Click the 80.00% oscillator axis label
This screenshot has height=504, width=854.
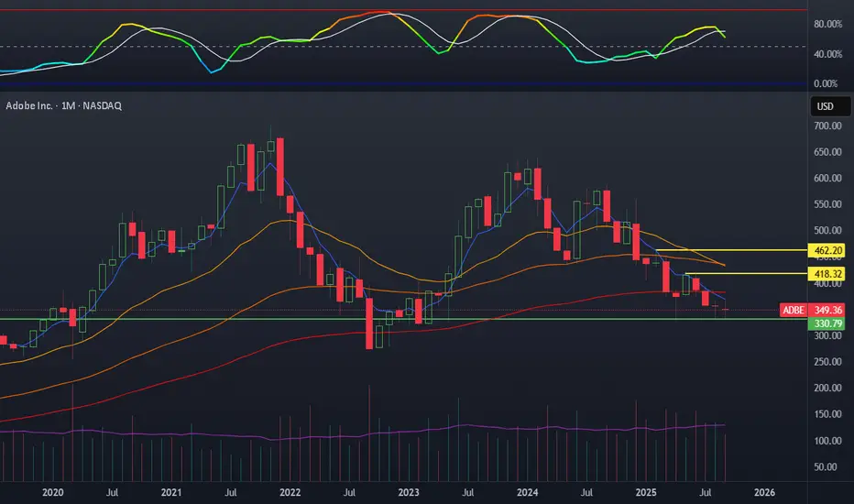[827, 24]
